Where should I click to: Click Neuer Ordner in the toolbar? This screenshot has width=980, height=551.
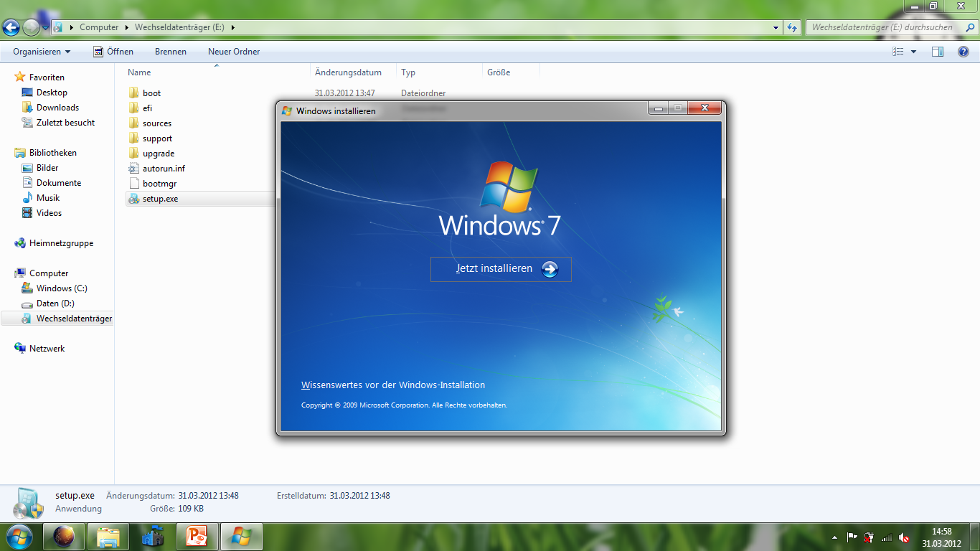234,52
